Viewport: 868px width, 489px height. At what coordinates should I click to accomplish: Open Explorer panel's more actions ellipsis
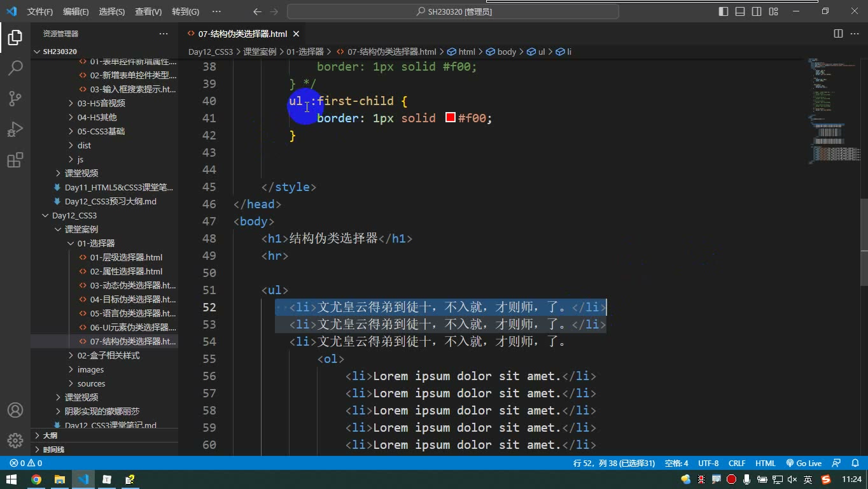pos(164,34)
